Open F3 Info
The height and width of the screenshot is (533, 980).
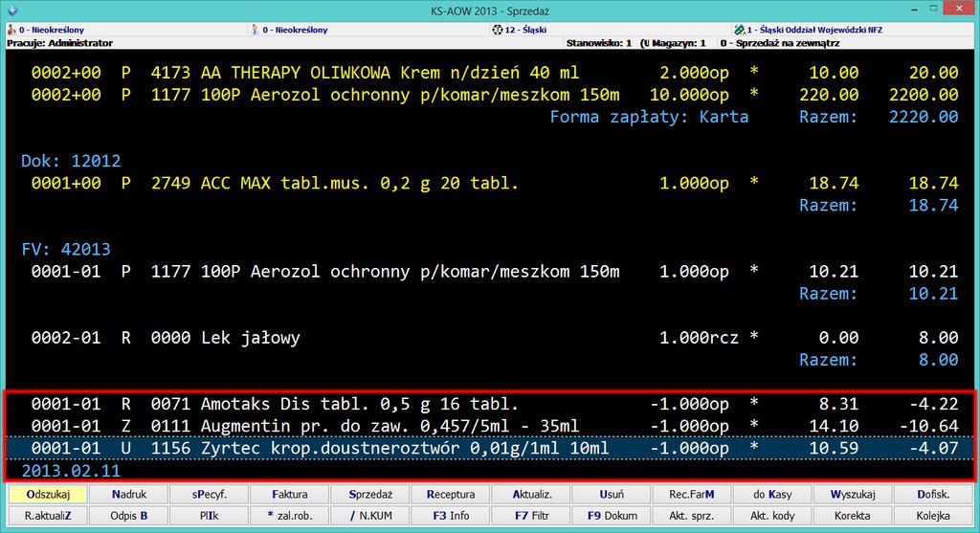451,516
